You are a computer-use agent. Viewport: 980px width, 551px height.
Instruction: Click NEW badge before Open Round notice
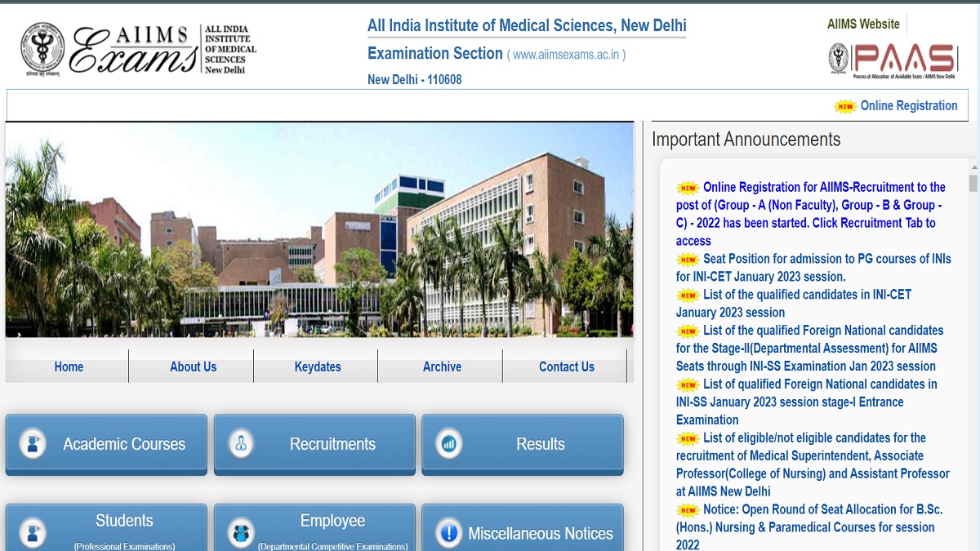(688, 510)
